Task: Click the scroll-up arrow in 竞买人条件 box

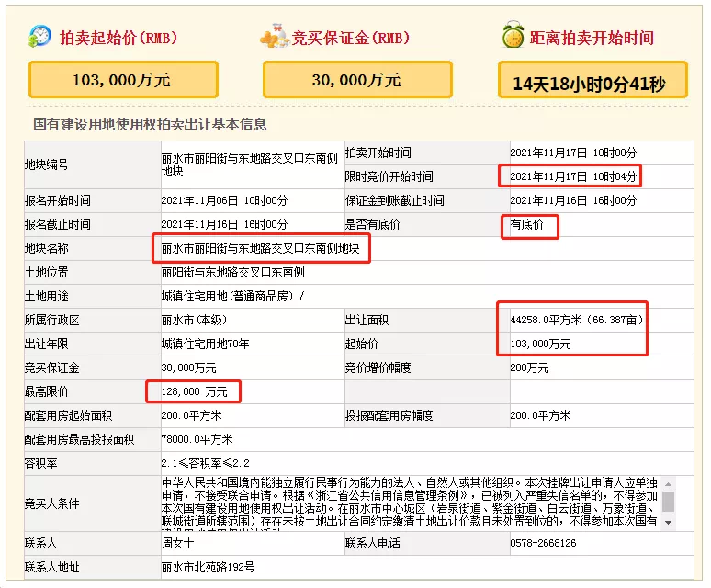Action: click(x=668, y=484)
